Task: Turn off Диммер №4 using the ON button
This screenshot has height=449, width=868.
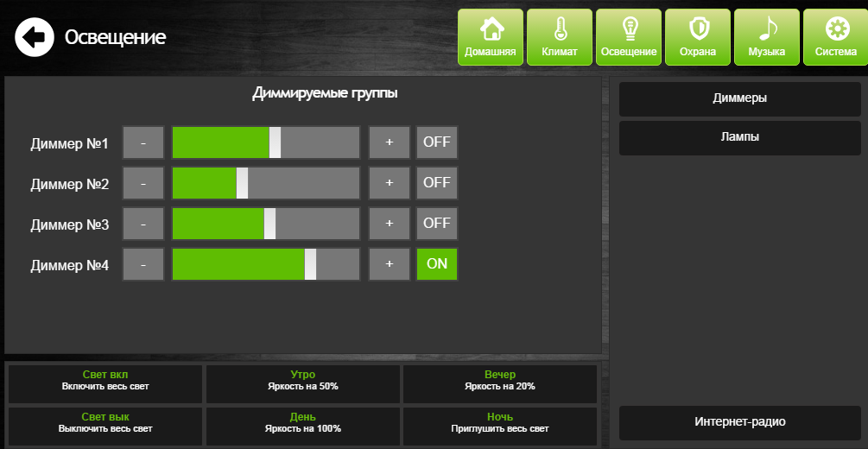Action: [x=437, y=264]
